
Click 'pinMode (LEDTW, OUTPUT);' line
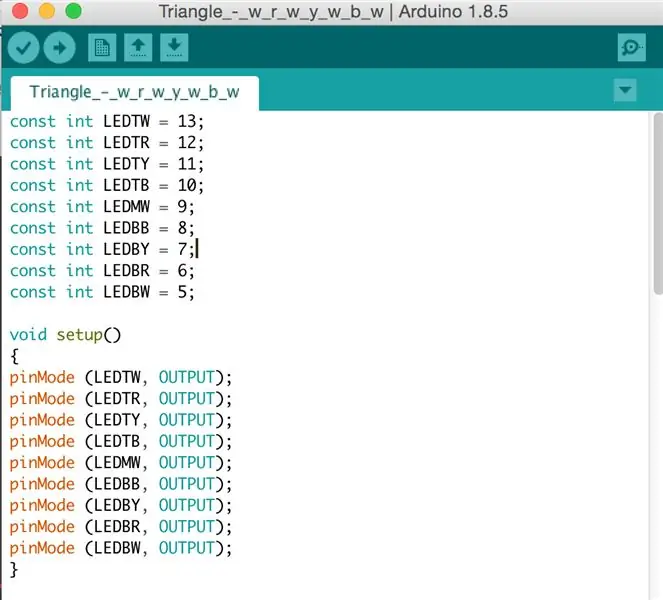click(x=121, y=378)
